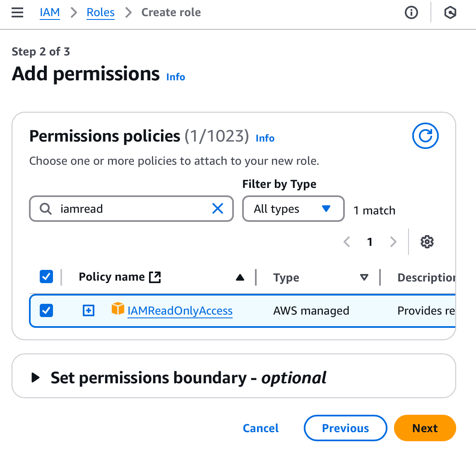Toggle the select-all policies checkbox
The width and height of the screenshot is (476, 452).
(46, 276)
